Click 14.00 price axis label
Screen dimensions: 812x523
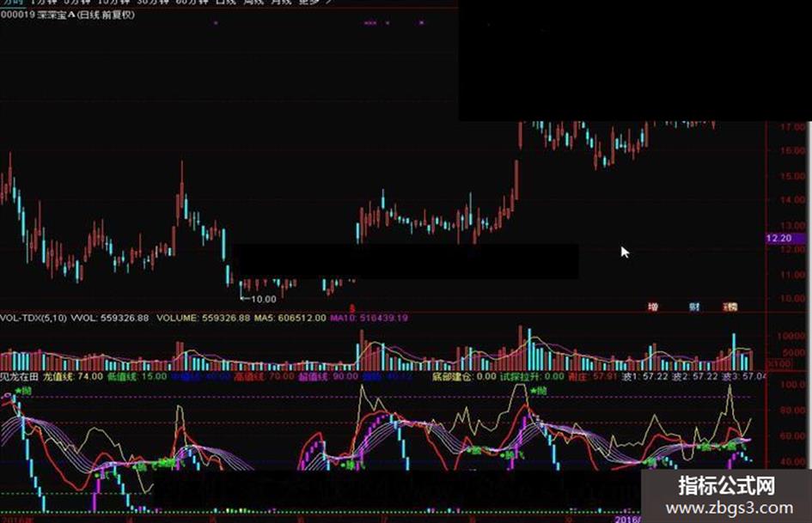click(792, 200)
